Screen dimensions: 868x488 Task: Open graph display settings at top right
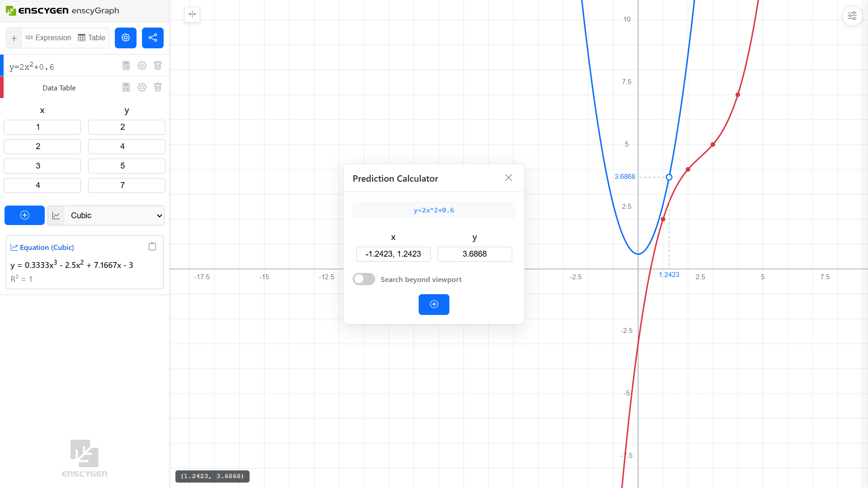coord(852,15)
